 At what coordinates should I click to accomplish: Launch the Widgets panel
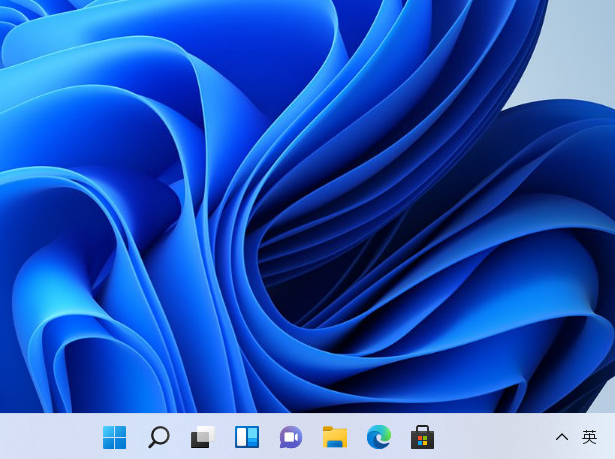click(247, 437)
